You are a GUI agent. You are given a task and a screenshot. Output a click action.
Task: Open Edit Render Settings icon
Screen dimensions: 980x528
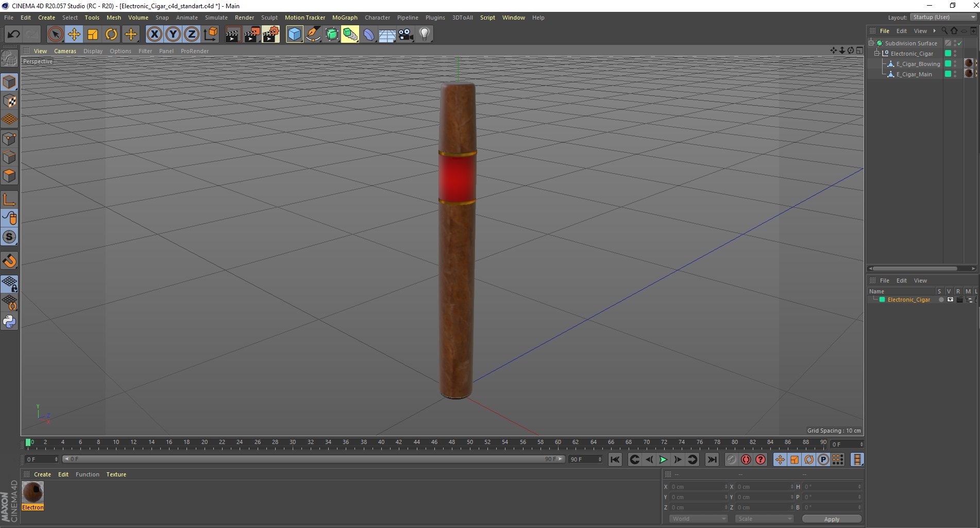pos(271,35)
